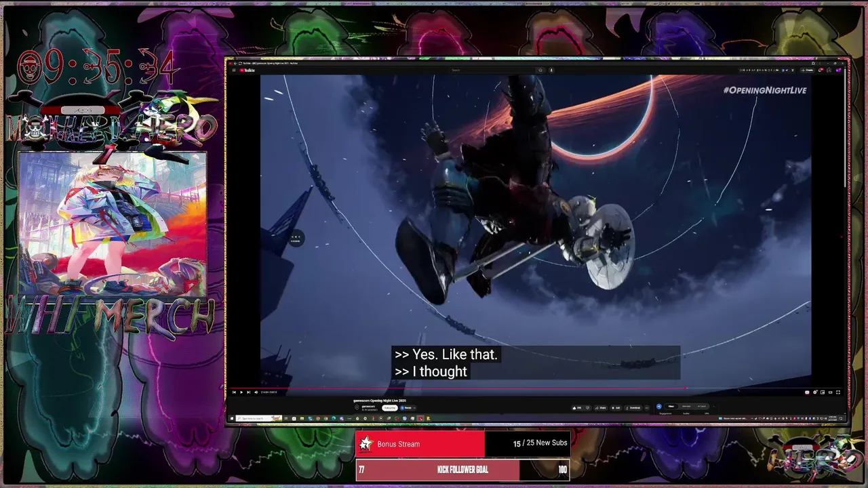Click the anime character artwork thumbnail
Viewport: 868px width, 488px height.
coord(113,224)
